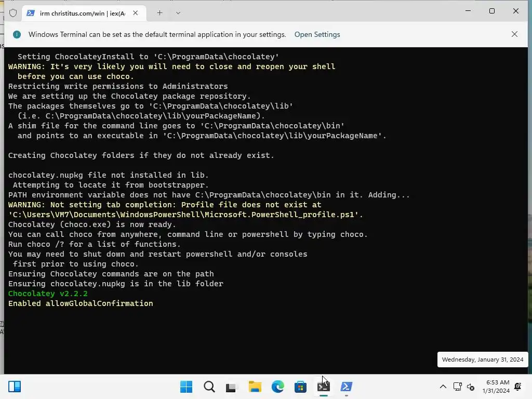Screen dimensions: 532x399
Task: Click the shield icon in the tab bar
Action: click(x=13, y=13)
